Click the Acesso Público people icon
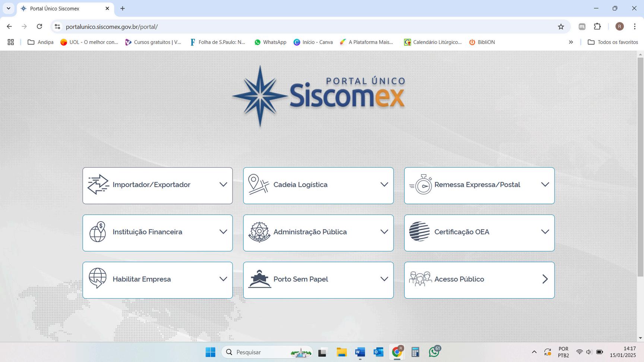This screenshot has width=644, height=362. pos(420,279)
